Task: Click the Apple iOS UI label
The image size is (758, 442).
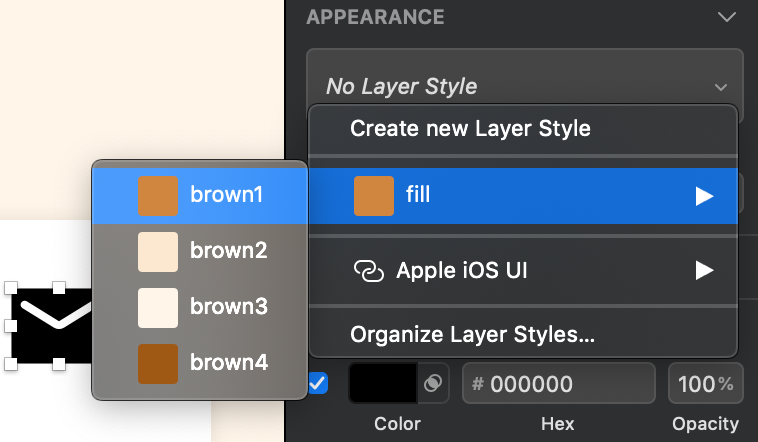Action: point(462,270)
